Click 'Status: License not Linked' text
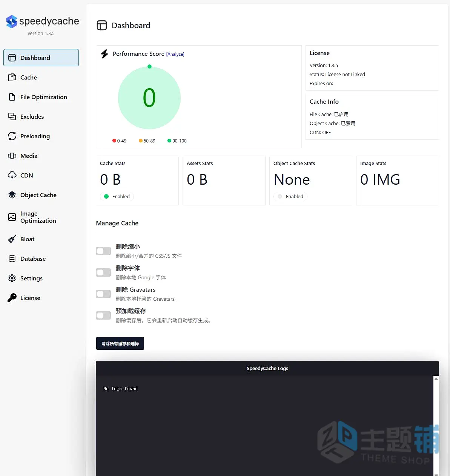 [337, 74]
